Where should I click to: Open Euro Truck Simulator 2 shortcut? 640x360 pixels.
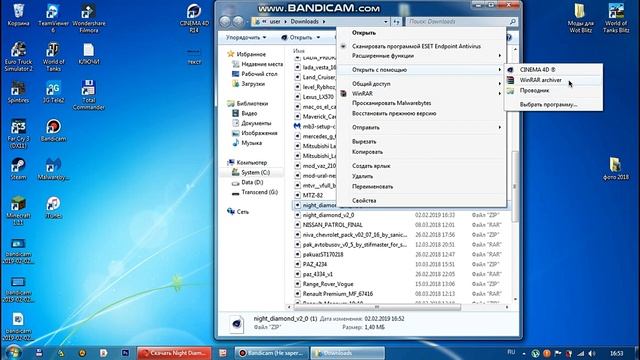18,57
